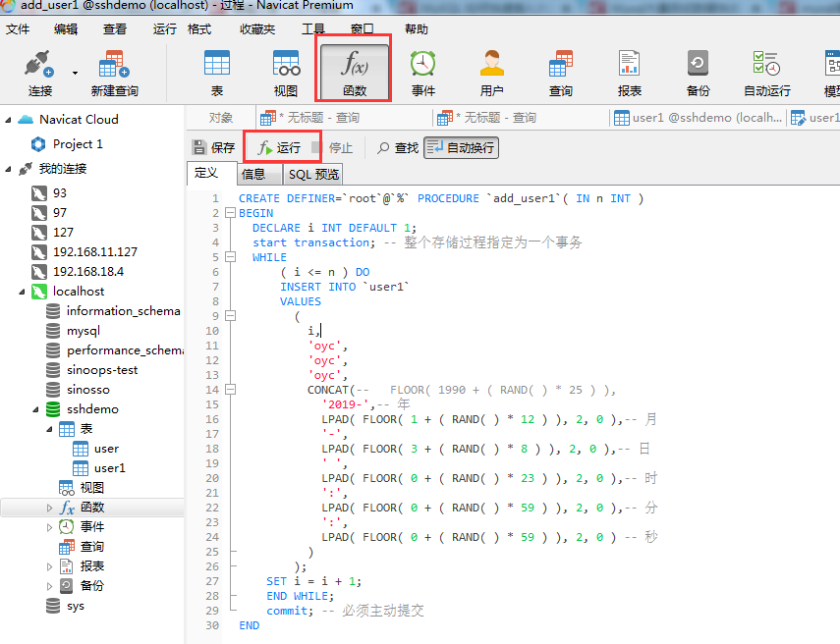The height and width of the screenshot is (644, 840).
Task: Toggle the 自动换行 word wrap button
Action: pos(461,148)
